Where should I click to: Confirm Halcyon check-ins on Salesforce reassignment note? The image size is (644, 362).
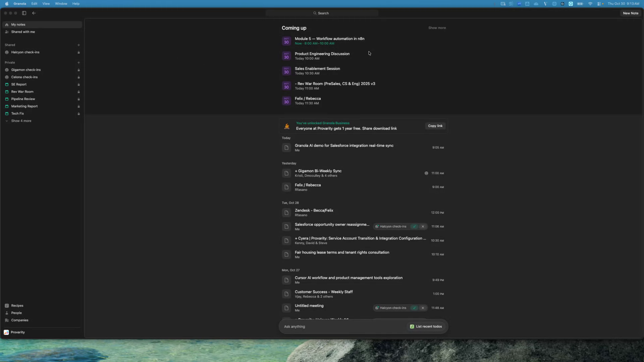(x=414, y=227)
